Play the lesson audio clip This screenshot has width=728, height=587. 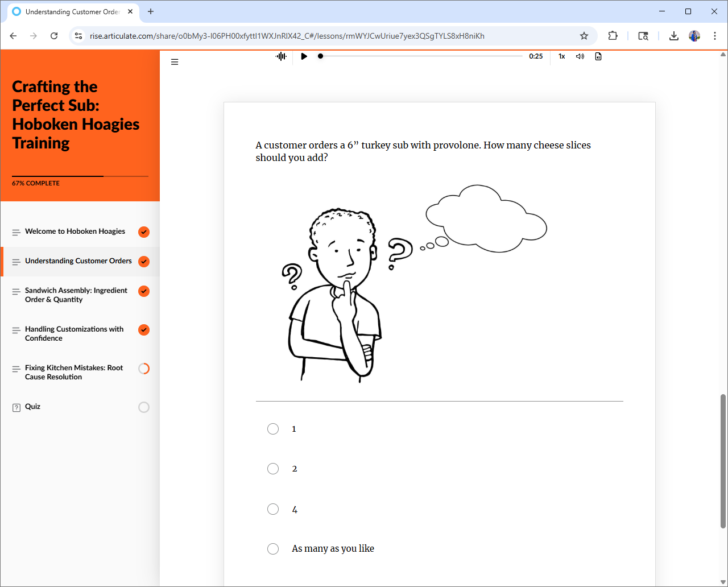[x=304, y=56]
